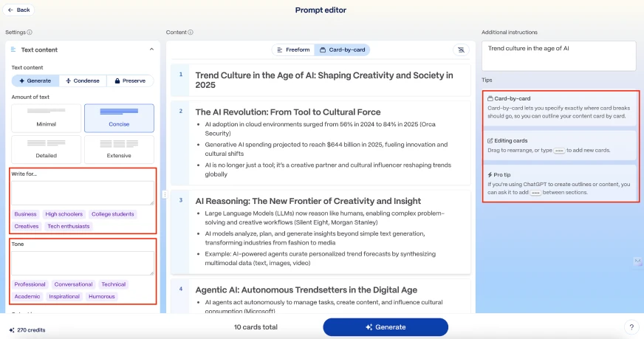Select the Technical tone chip
The image size is (644, 339).
coord(113,284)
